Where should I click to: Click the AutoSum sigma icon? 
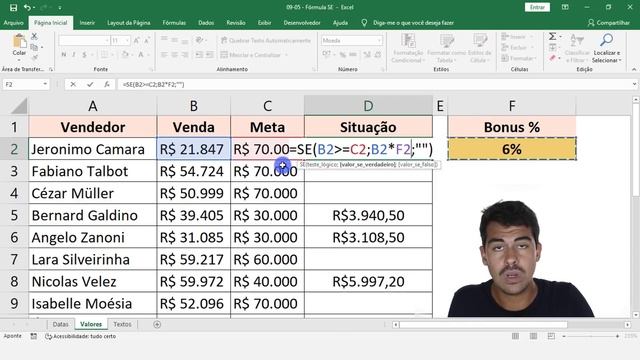[x=552, y=37]
